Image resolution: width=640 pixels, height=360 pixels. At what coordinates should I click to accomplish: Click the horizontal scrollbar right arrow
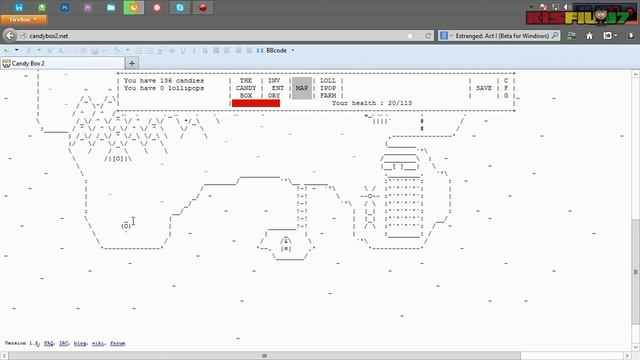(628, 356)
